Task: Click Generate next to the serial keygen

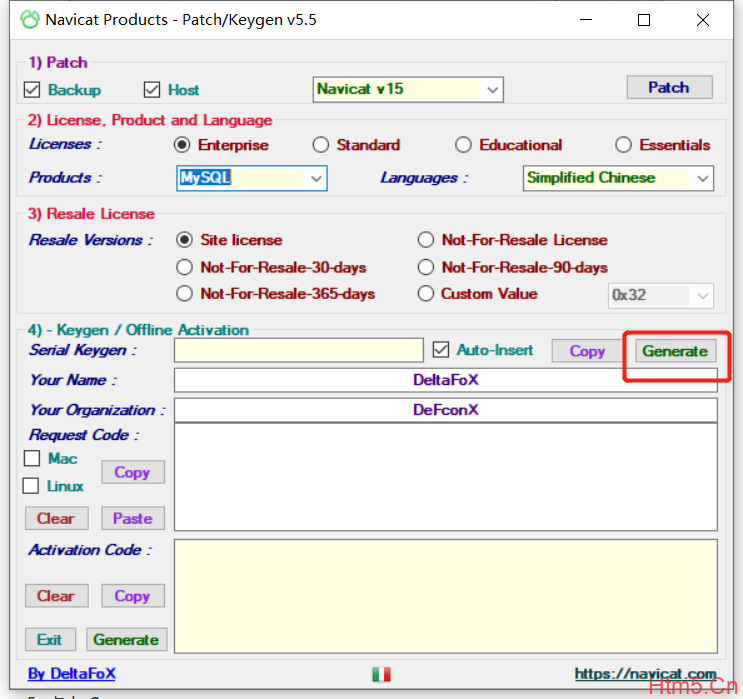Action: (x=675, y=351)
